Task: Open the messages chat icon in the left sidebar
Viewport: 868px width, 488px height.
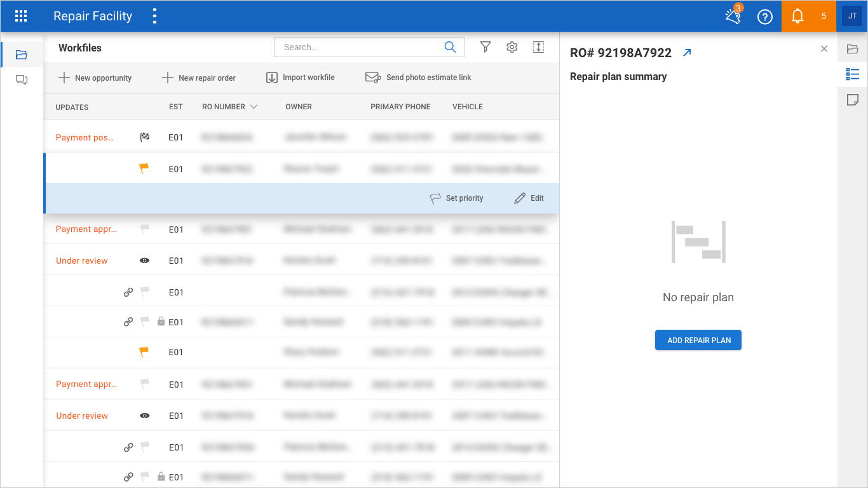Action: (22, 80)
